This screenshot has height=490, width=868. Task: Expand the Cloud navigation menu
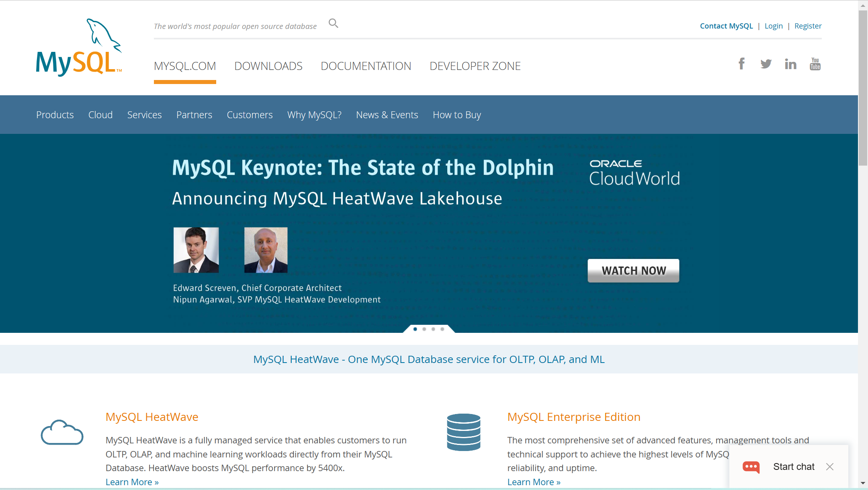(100, 115)
